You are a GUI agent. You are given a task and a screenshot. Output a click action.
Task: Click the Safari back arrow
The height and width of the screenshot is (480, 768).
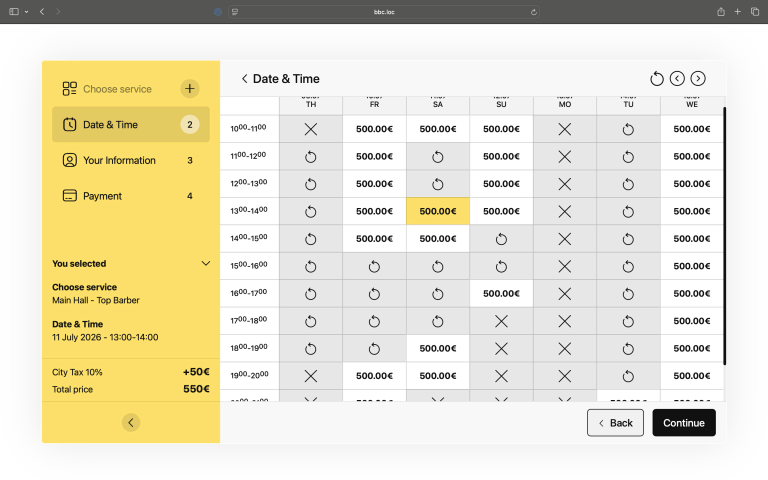click(x=42, y=12)
